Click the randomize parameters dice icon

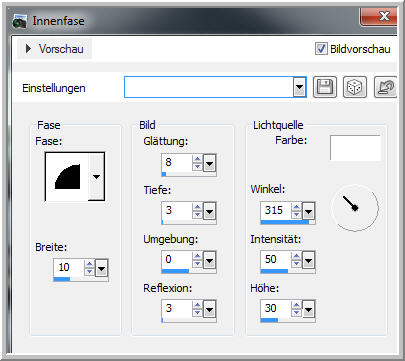pyautogui.click(x=355, y=87)
